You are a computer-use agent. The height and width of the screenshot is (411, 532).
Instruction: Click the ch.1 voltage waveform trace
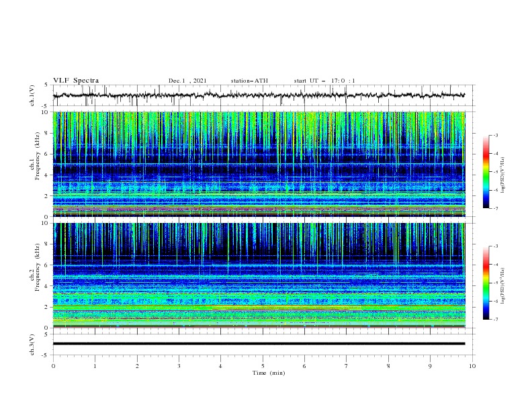pos(259,95)
